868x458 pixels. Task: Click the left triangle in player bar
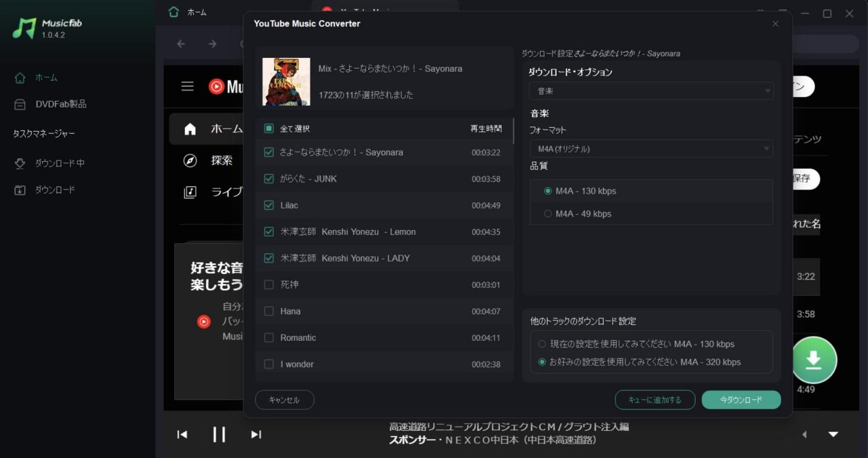pyautogui.click(x=804, y=434)
